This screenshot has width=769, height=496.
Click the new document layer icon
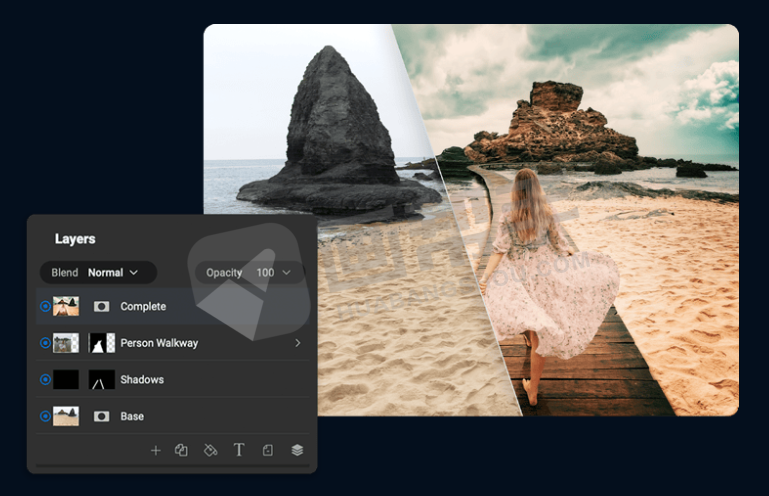(x=267, y=450)
